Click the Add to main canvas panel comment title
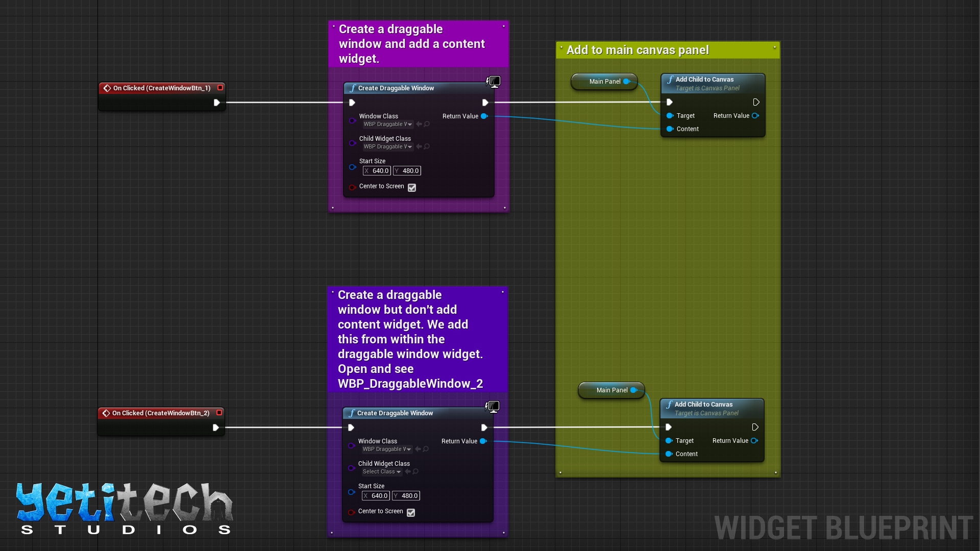 (x=637, y=49)
